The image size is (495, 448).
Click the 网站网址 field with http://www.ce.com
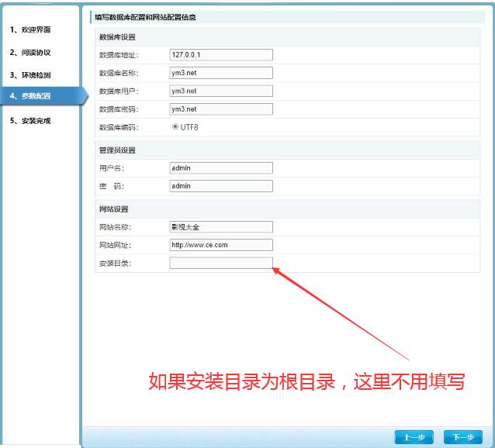221,245
